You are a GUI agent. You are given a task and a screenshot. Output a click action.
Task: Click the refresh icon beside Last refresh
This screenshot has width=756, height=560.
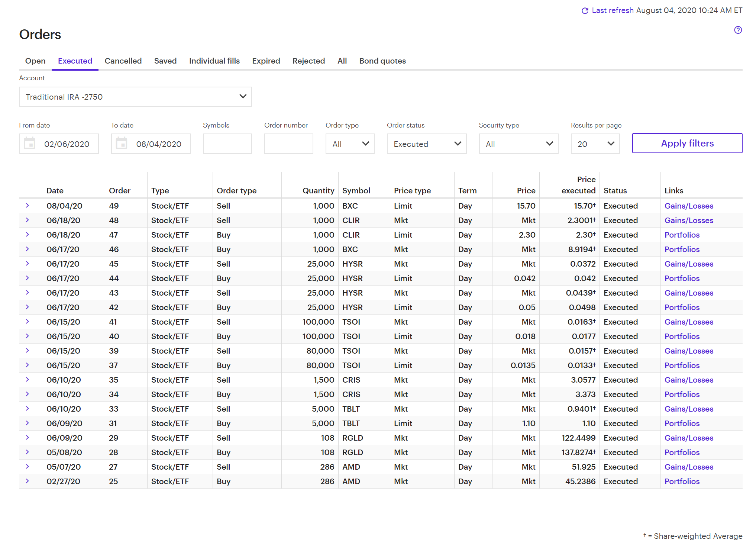tap(585, 11)
